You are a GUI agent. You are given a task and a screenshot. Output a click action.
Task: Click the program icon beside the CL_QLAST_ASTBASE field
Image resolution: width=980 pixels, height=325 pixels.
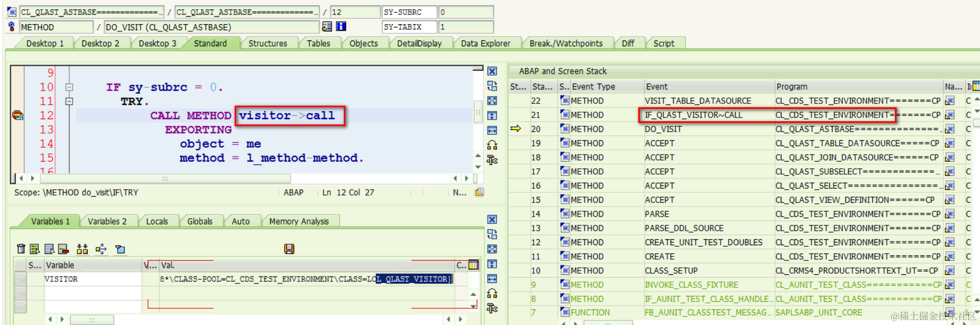pos(11,11)
